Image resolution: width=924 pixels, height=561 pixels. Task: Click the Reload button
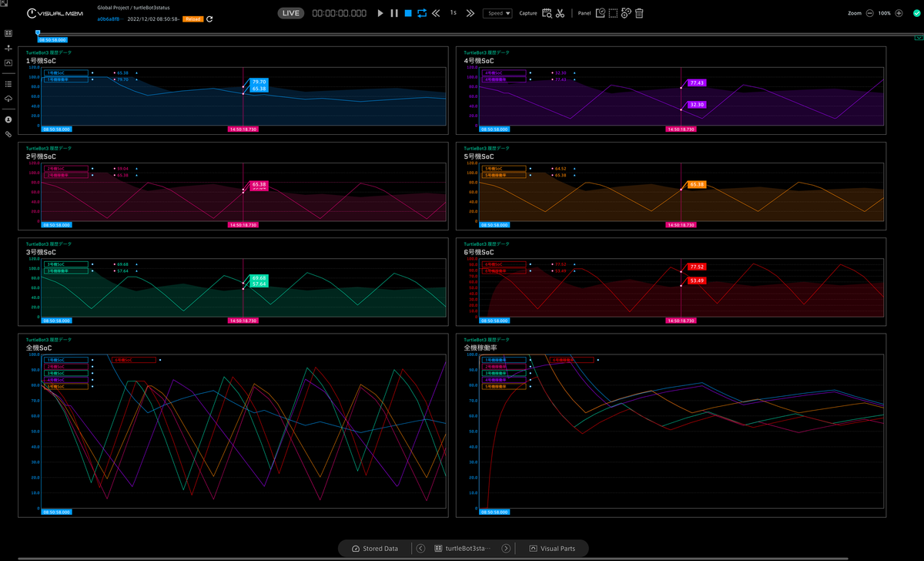tap(192, 18)
